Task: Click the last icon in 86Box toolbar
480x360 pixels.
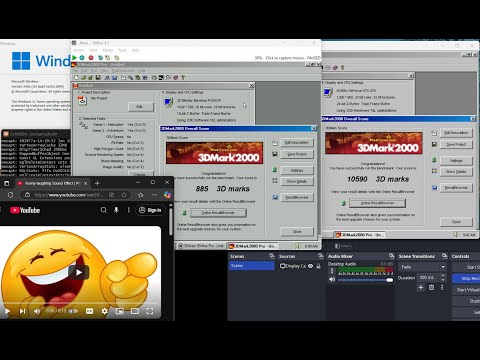Action: [117, 58]
